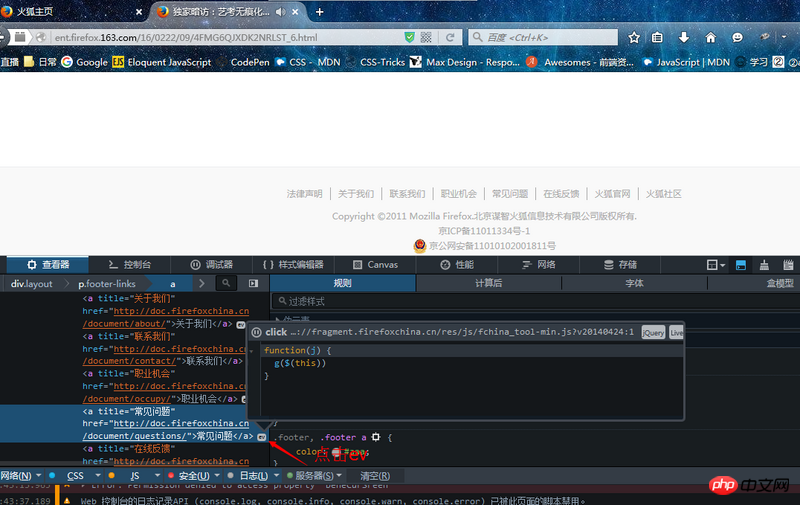
Task: Click the ev event badge beside 常见问题 element
Action: (261, 437)
